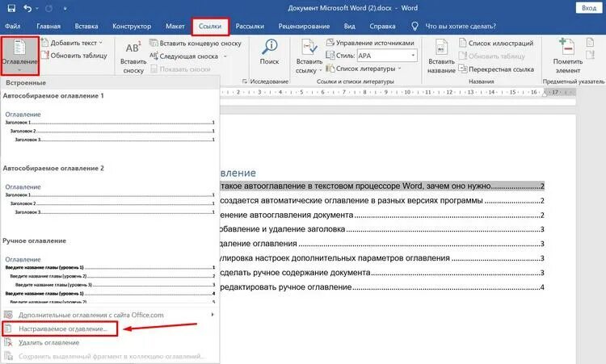The image size is (606, 364).
Task: Click the Redo icon in the title bar
Action: (49, 8)
